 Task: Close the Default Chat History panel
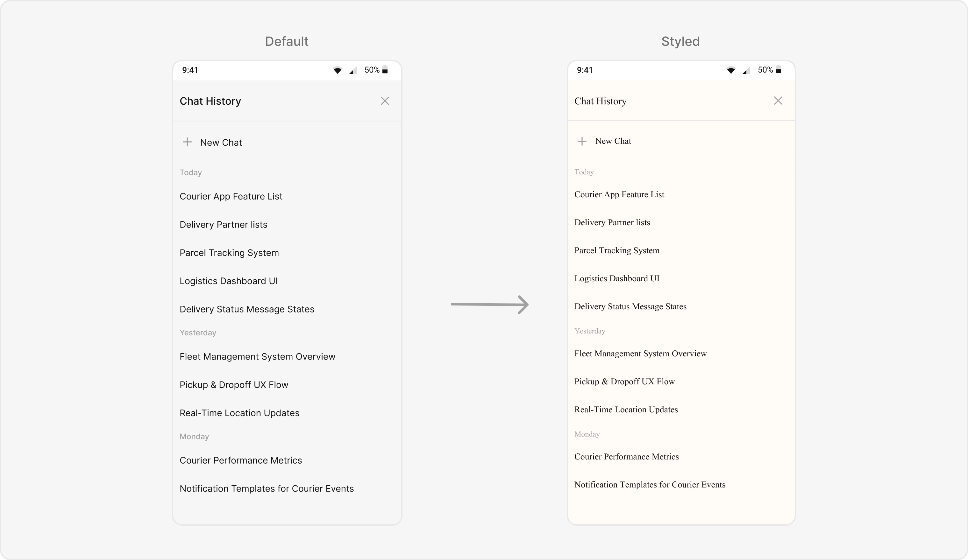pyautogui.click(x=385, y=101)
